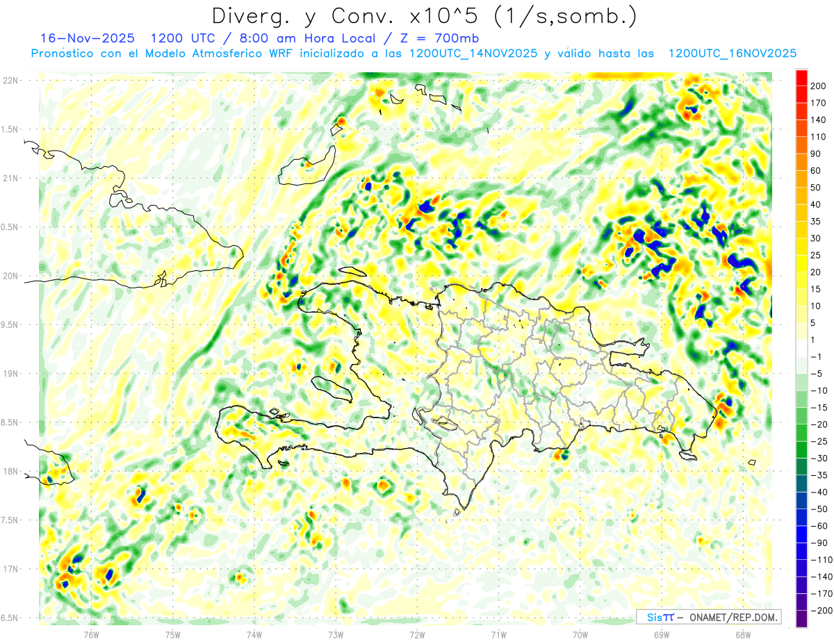The height and width of the screenshot is (644, 834).
Task: Click the '-60' label on the color scale
Action: click(x=819, y=526)
